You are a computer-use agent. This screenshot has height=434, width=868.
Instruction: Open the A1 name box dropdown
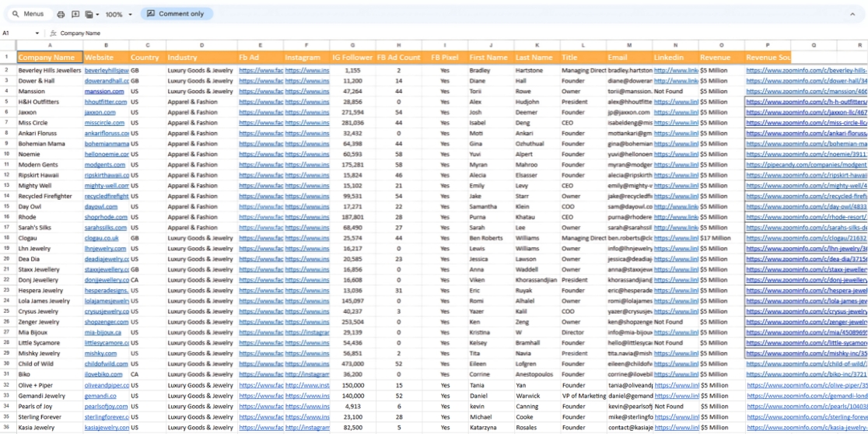(x=37, y=33)
